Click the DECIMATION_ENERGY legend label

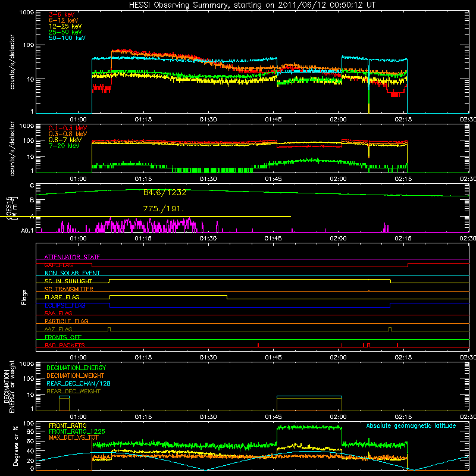point(76,368)
